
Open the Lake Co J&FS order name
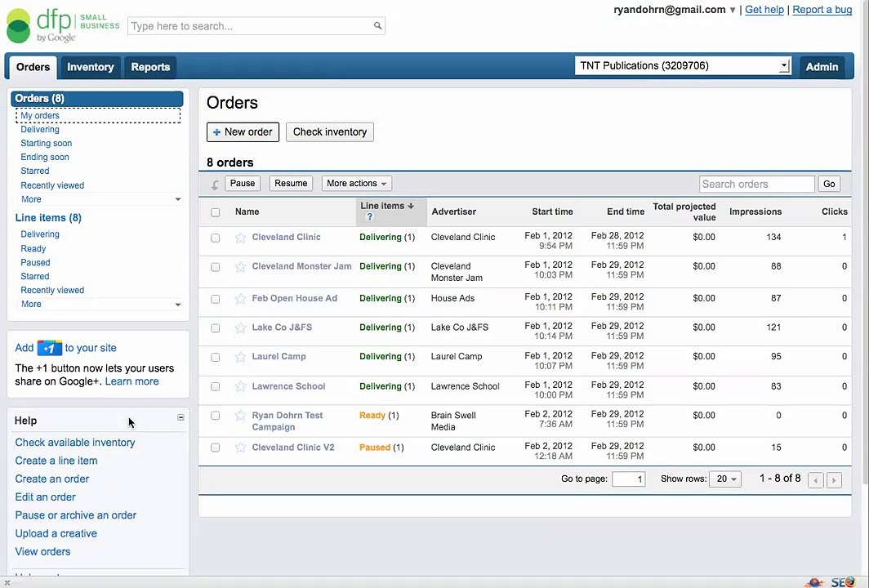point(282,327)
